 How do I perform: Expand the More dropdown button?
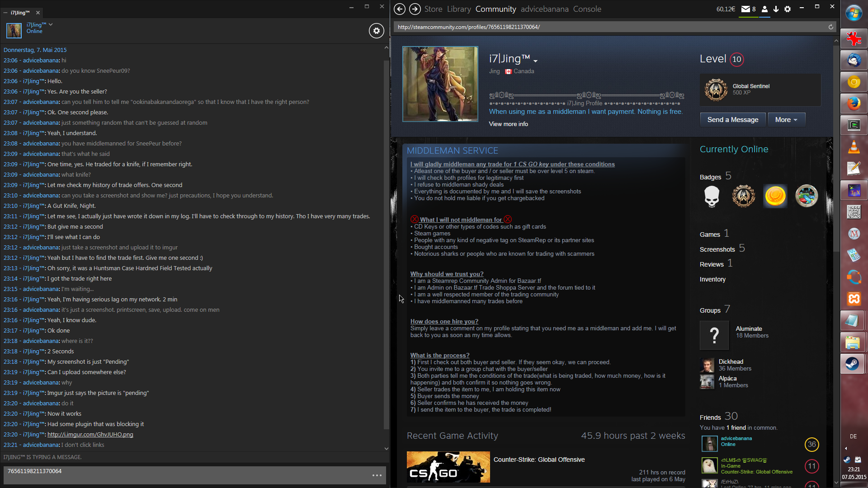(786, 120)
